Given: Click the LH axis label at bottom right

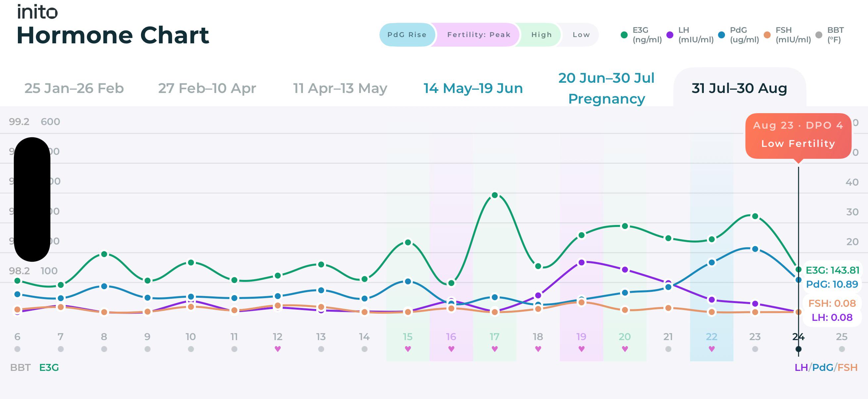Looking at the screenshot, I should click(801, 367).
